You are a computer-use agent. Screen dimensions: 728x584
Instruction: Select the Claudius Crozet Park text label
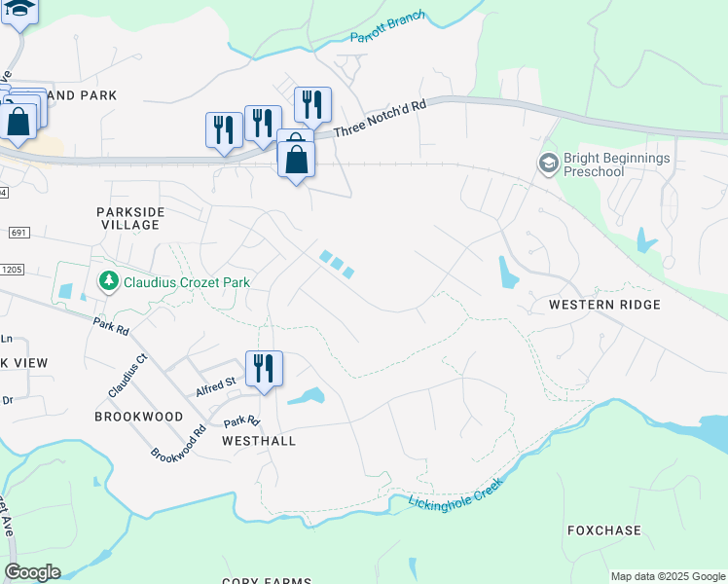point(187,282)
